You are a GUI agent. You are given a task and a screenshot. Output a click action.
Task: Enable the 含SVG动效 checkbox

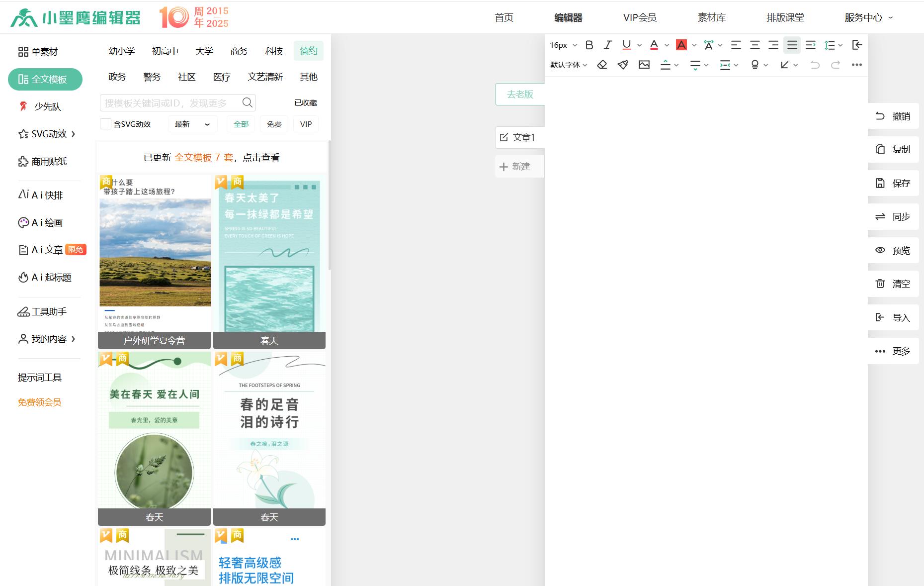coord(105,124)
